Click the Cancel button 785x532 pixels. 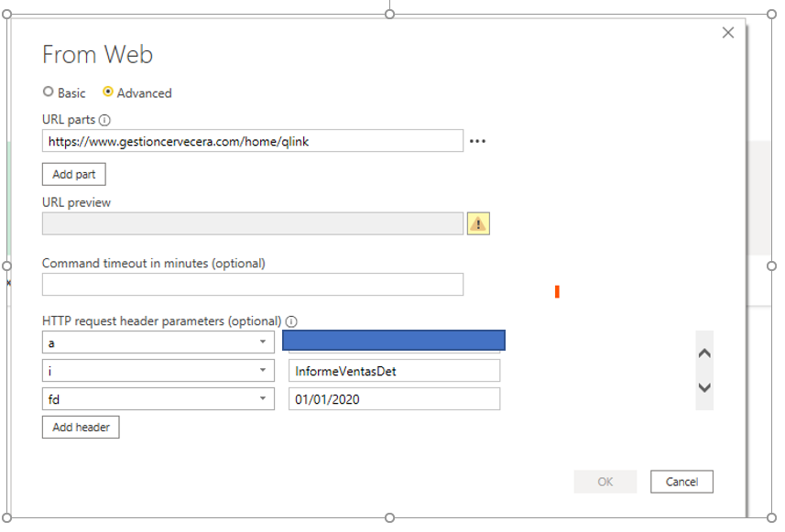click(x=681, y=482)
